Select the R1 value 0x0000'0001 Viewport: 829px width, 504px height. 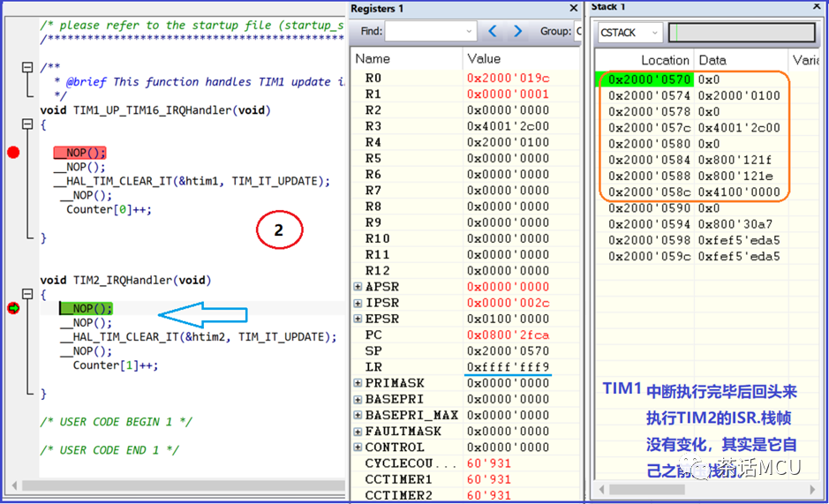coord(508,94)
